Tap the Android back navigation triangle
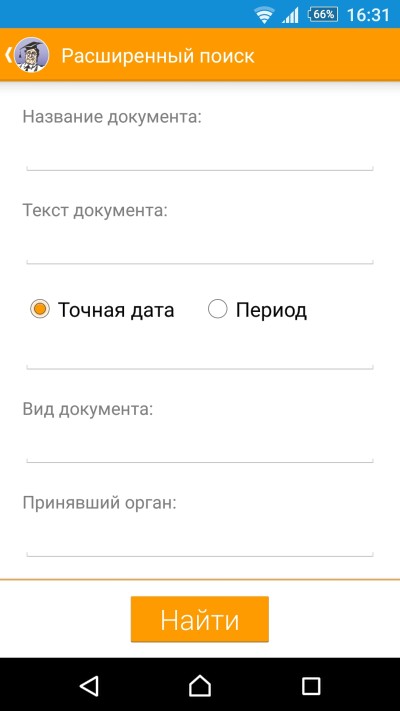Image resolution: width=400 pixels, height=711 pixels. tap(89, 685)
